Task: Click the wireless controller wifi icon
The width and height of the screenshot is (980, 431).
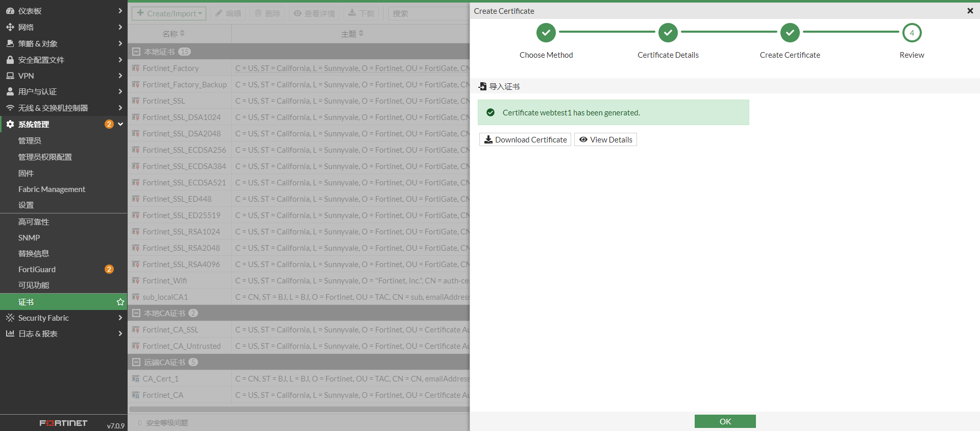Action: [10, 108]
